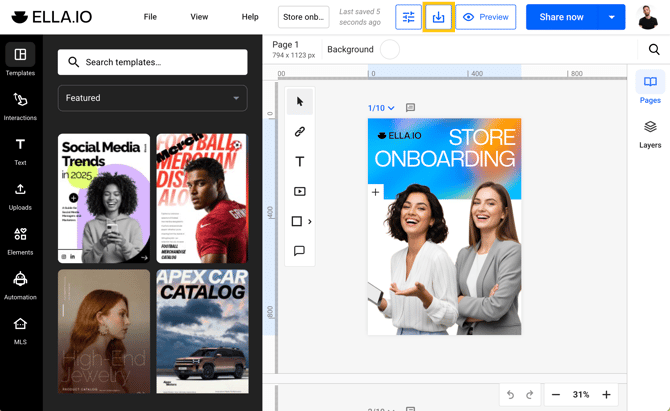The image size is (670, 411).
Task: Open the Interactions sidebar panel
Action: (20, 106)
